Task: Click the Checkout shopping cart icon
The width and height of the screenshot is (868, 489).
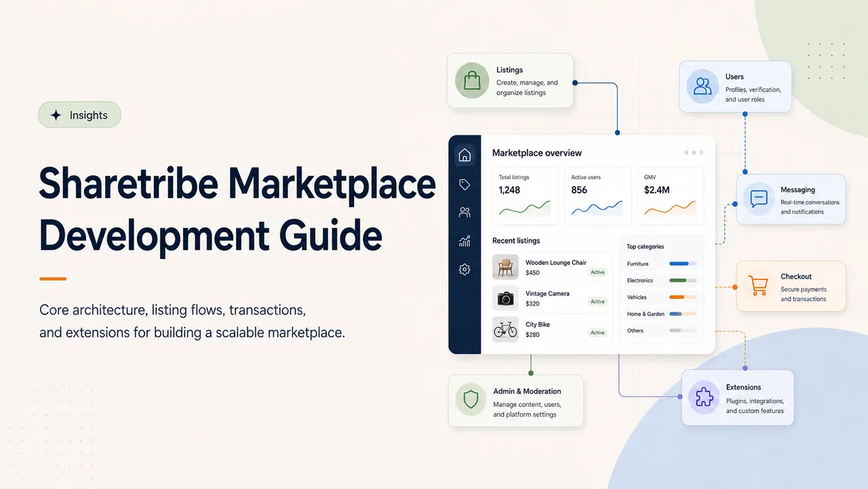Action: [758, 285]
